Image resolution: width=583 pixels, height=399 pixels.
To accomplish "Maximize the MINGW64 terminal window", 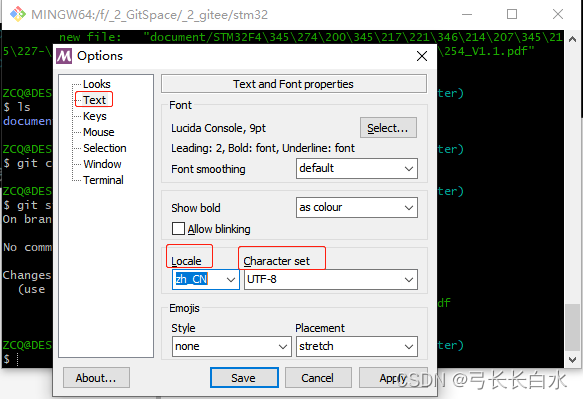I will [x=512, y=15].
